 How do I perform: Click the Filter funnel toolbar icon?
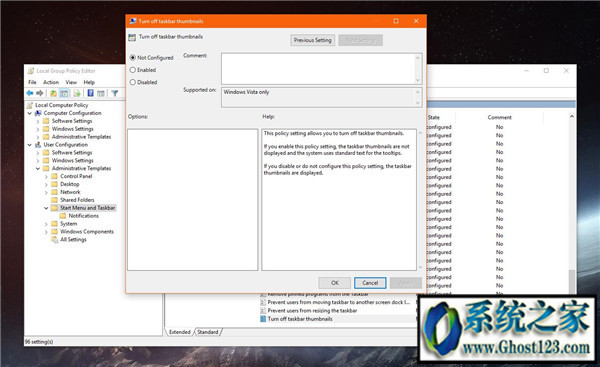pyautogui.click(x=114, y=93)
